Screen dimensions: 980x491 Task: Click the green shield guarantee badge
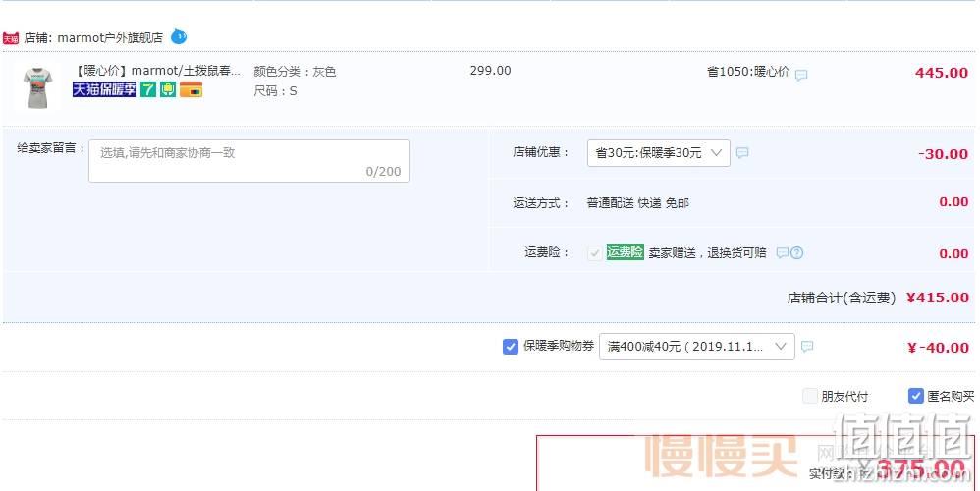pos(168,90)
